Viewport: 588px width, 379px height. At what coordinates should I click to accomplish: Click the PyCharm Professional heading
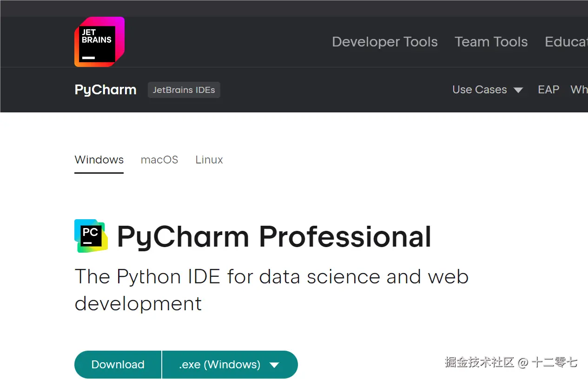[x=274, y=236]
